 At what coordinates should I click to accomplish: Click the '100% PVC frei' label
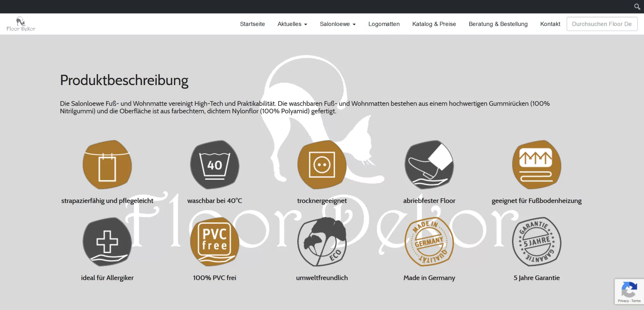click(x=215, y=278)
